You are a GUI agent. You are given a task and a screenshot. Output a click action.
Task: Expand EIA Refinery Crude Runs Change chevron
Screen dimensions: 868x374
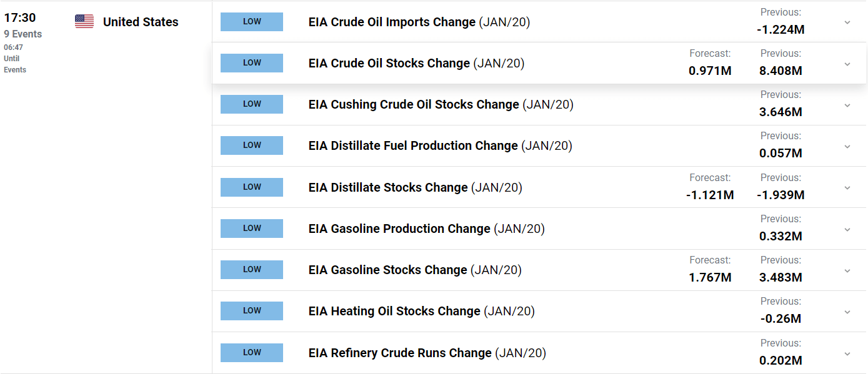click(847, 353)
